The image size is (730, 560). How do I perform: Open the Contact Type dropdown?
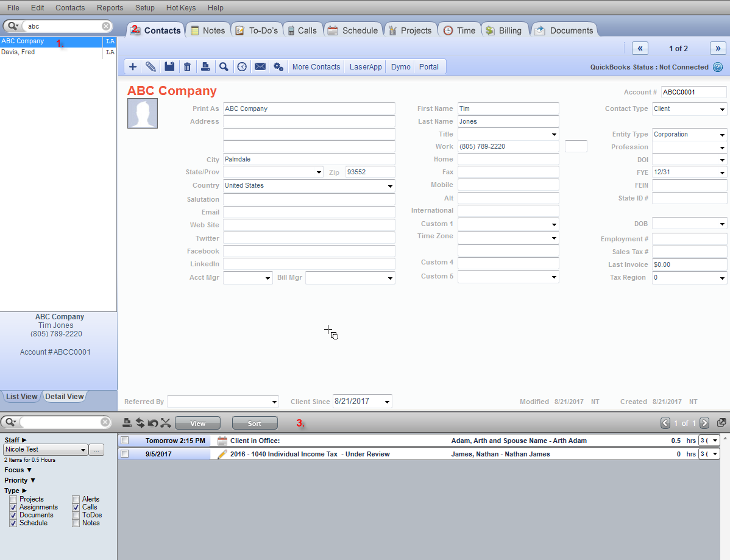pos(722,110)
